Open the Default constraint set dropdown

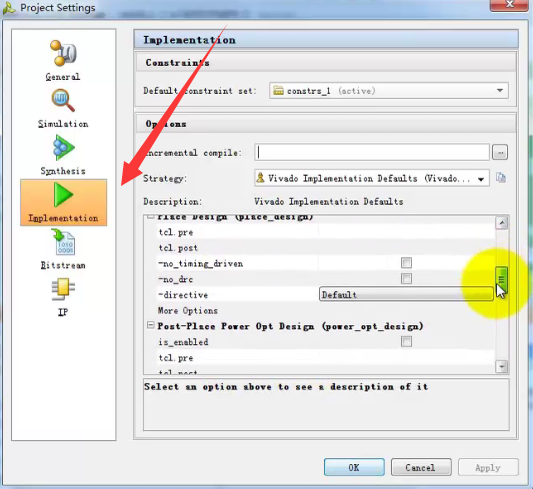(x=389, y=91)
